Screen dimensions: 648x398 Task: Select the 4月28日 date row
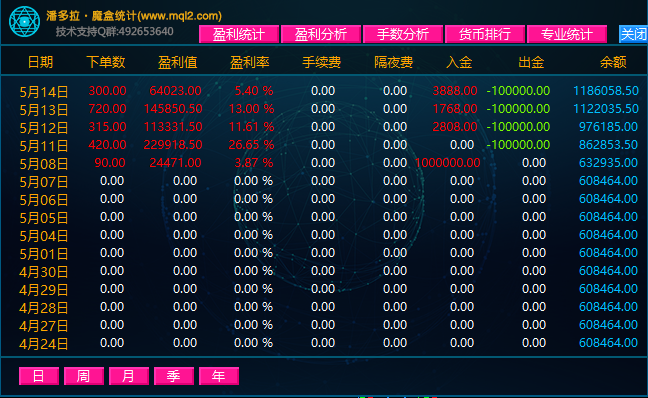pyautogui.click(x=44, y=308)
